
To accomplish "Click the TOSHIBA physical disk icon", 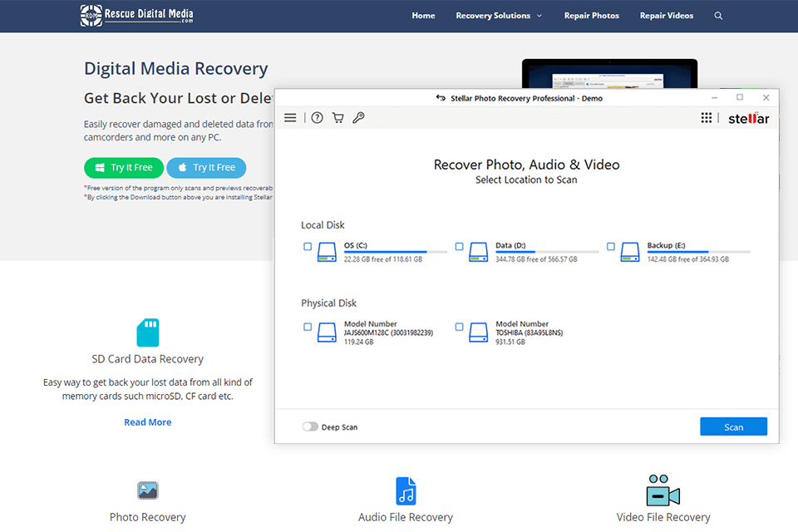I will click(479, 332).
